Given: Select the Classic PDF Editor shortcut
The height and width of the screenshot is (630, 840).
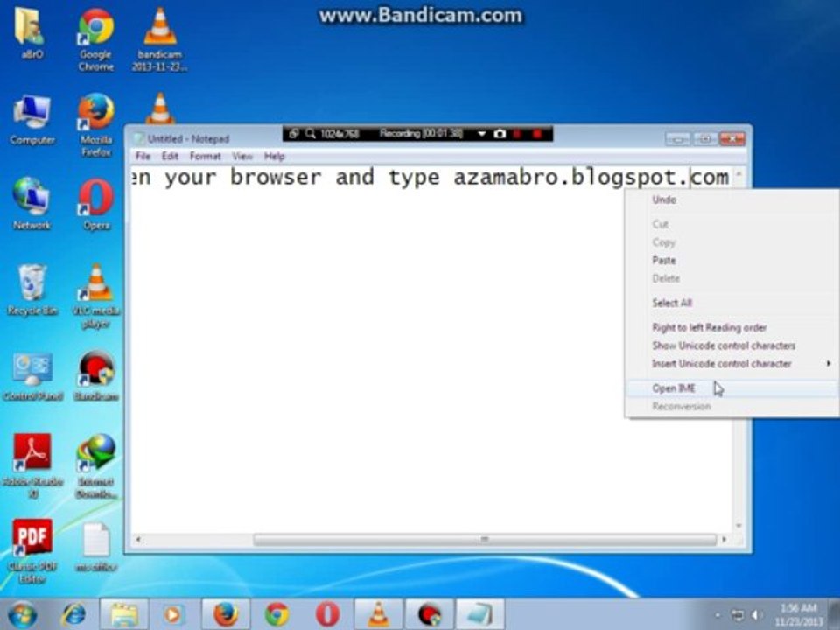Looking at the screenshot, I should (x=32, y=550).
